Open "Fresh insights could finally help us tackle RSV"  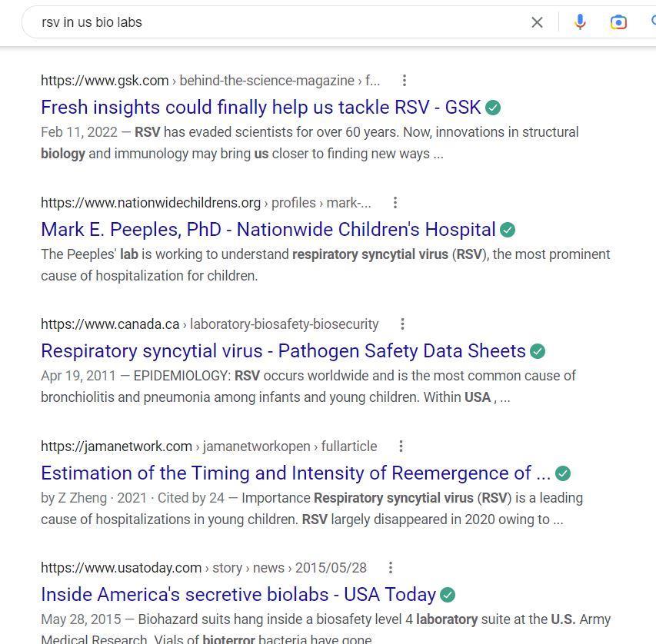pos(261,108)
